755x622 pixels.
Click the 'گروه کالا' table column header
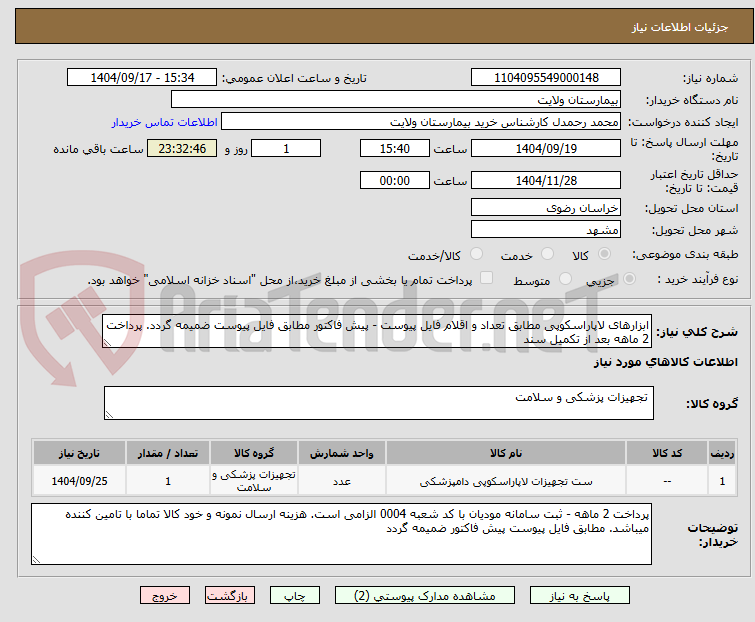[254, 453]
